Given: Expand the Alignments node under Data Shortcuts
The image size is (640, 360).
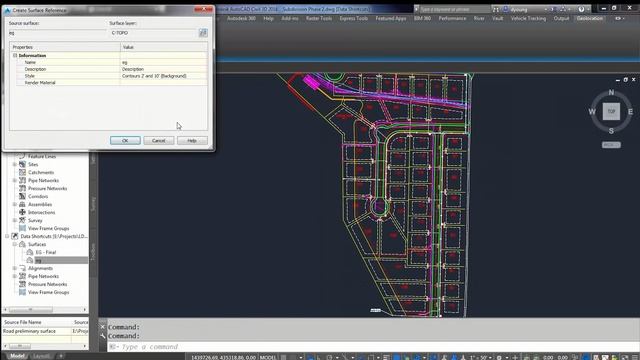Looking at the screenshot, I should 15,269.
